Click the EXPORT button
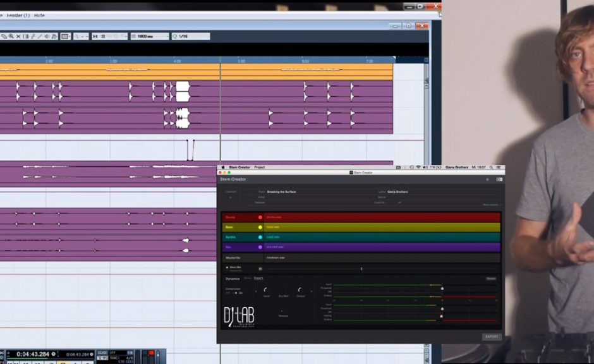Image resolution: width=594 pixels, height=364 pixels. click(492, 336)
